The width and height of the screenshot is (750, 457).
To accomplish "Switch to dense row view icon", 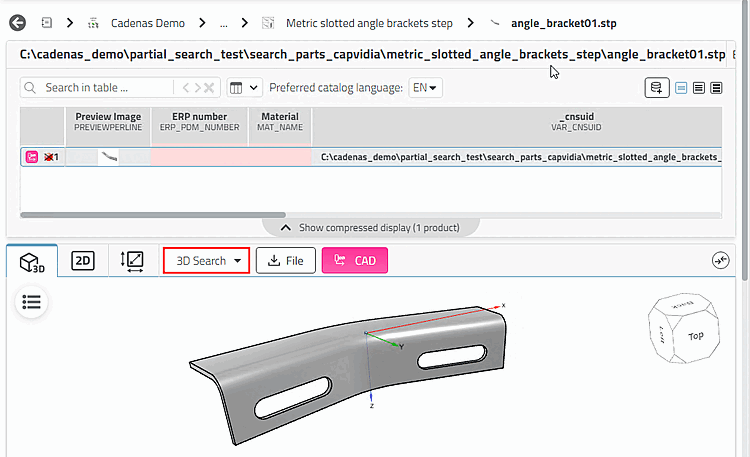I will [x=716, y=88].
